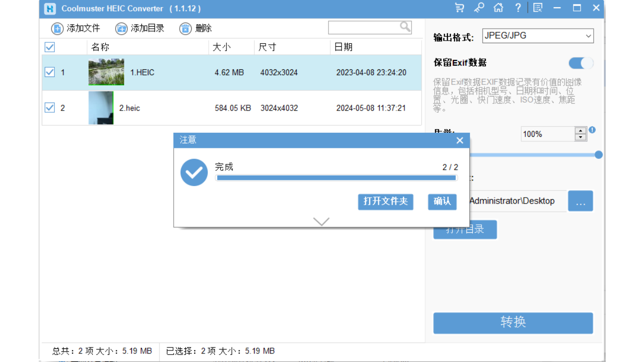Click 添加目录 toolbar button
Image resolution: width=644 pixels, height=362 pixels.
point(140,29)
